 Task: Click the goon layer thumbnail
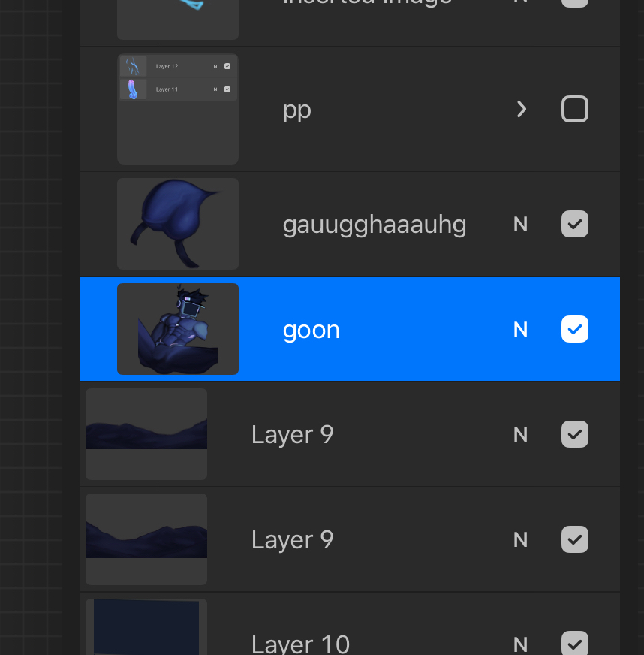coord(178,329)
